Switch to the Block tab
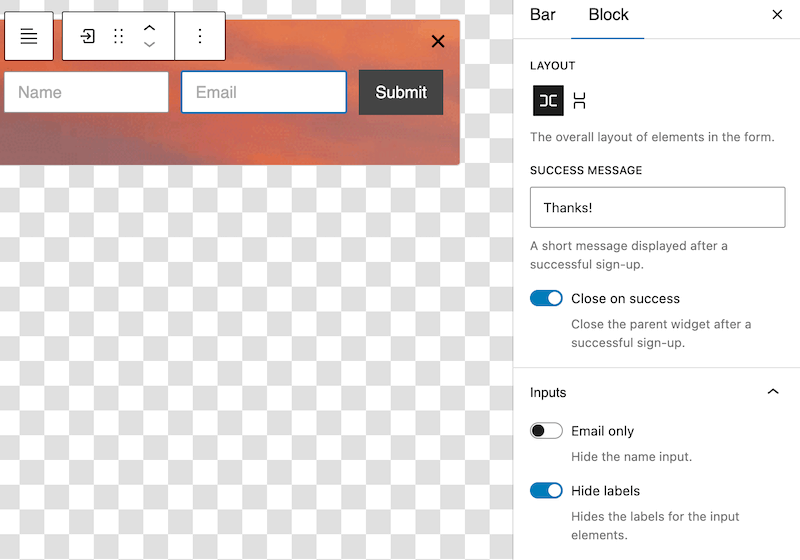800x560 pixels. click(608, 15)
